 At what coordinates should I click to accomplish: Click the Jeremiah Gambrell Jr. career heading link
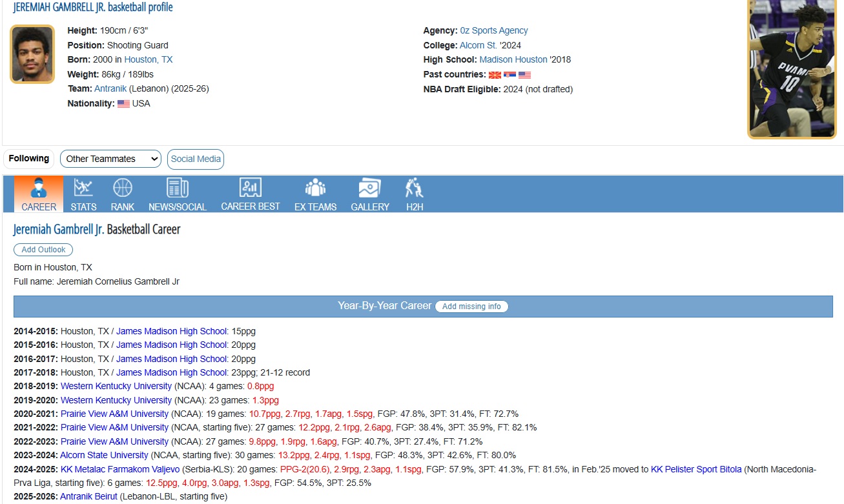pyautogui.click(x=59, y=230)
